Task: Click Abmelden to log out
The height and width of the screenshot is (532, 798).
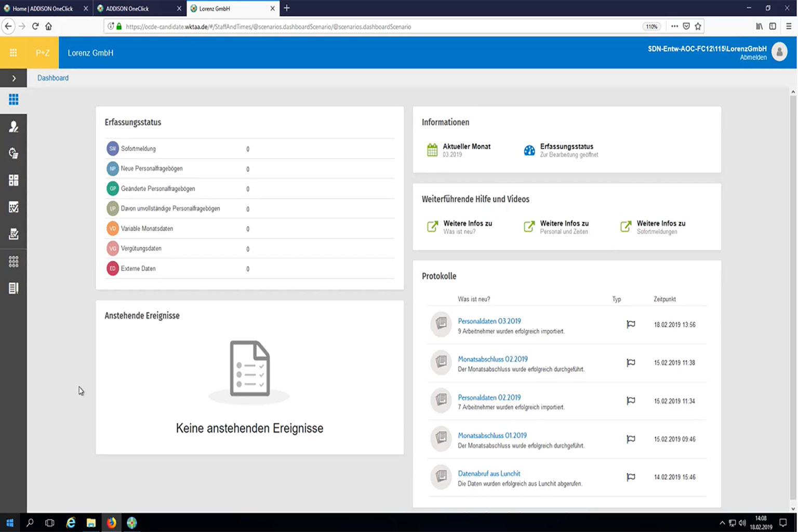Action: pos(753,58)
